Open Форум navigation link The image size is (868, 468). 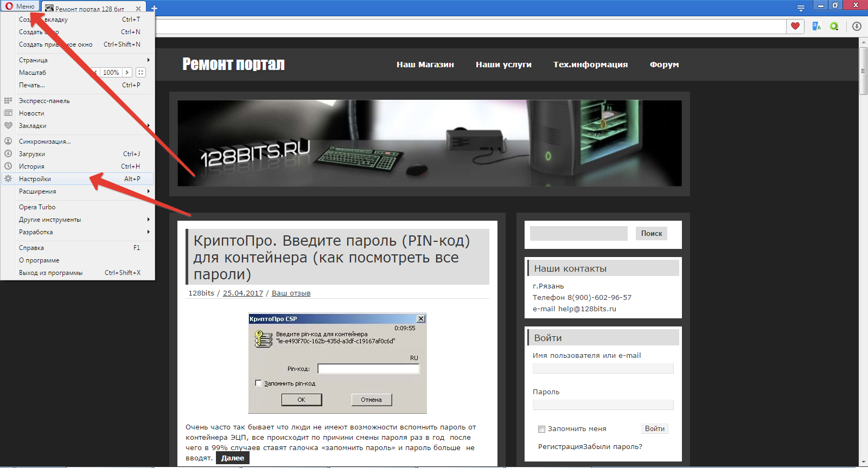pos(664,65)
